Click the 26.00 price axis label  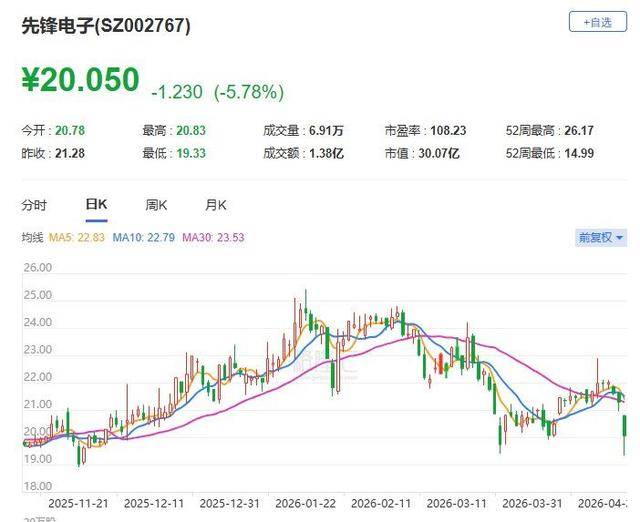pos(38,268)
